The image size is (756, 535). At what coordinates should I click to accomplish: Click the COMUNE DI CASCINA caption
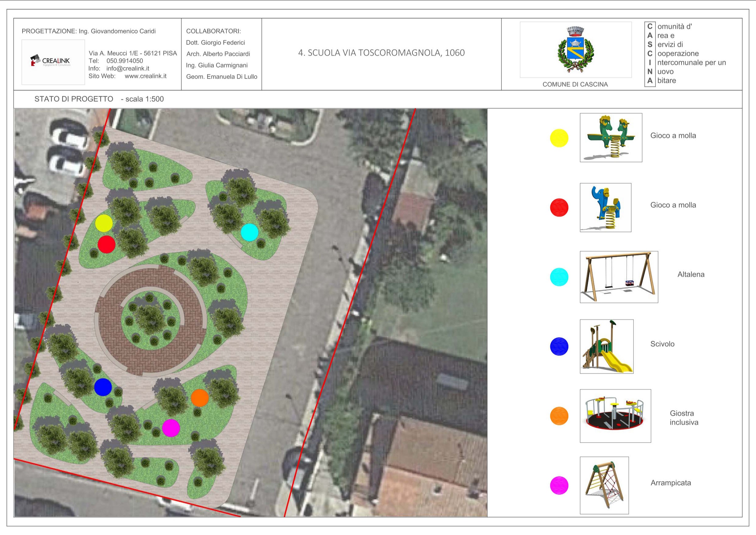(x=575, y=84)
